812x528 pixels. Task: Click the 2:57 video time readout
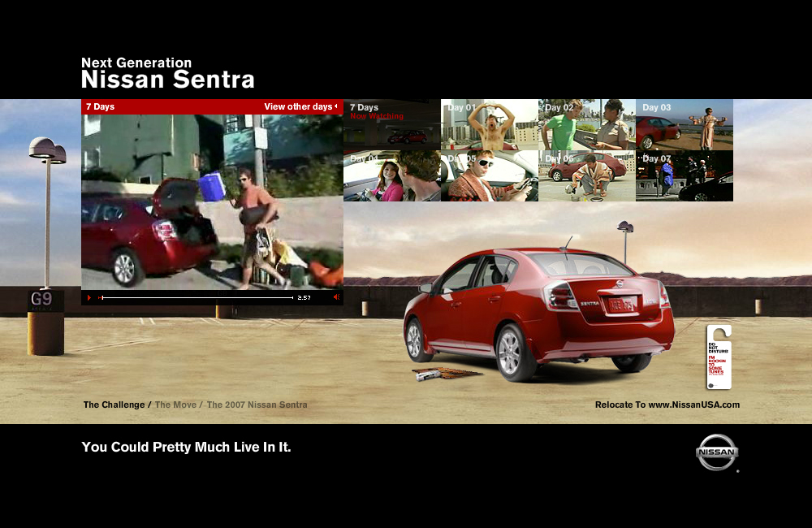tap(304, 297)
